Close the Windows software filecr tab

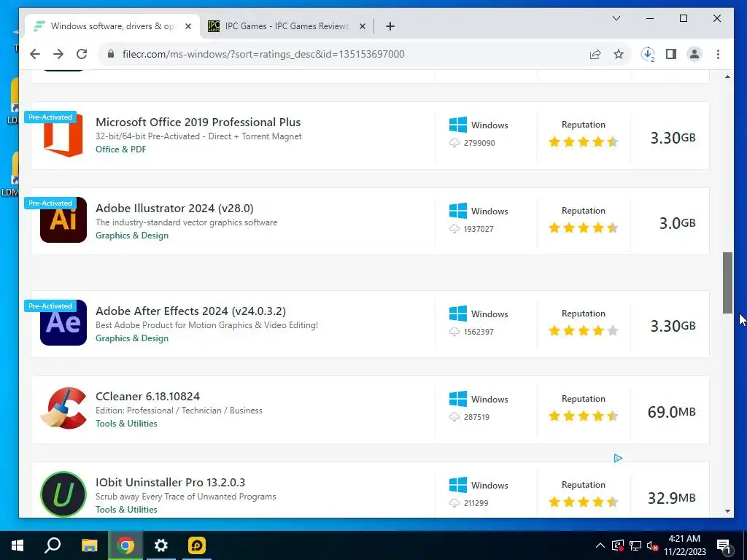pos(188,26)
